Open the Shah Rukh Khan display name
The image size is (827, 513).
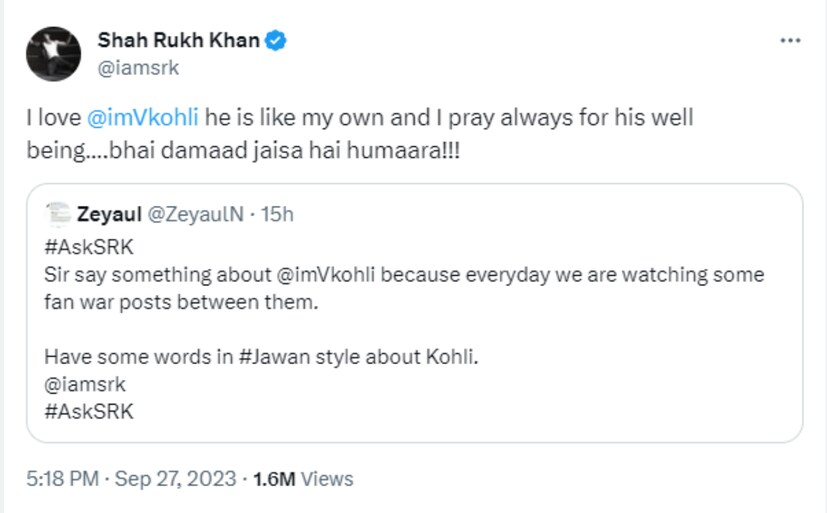(x=178, y=41)
